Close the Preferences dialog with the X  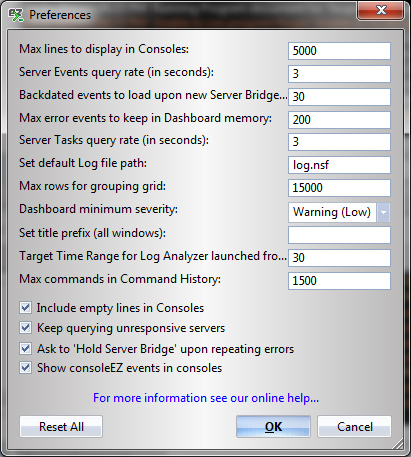tap(381, 10)
